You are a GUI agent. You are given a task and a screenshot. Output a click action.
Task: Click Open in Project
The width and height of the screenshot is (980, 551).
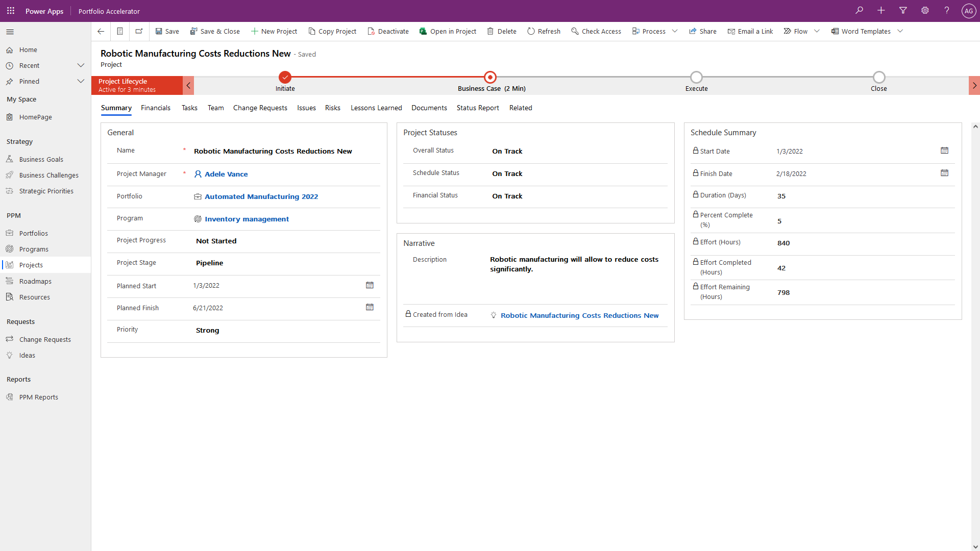448,31
